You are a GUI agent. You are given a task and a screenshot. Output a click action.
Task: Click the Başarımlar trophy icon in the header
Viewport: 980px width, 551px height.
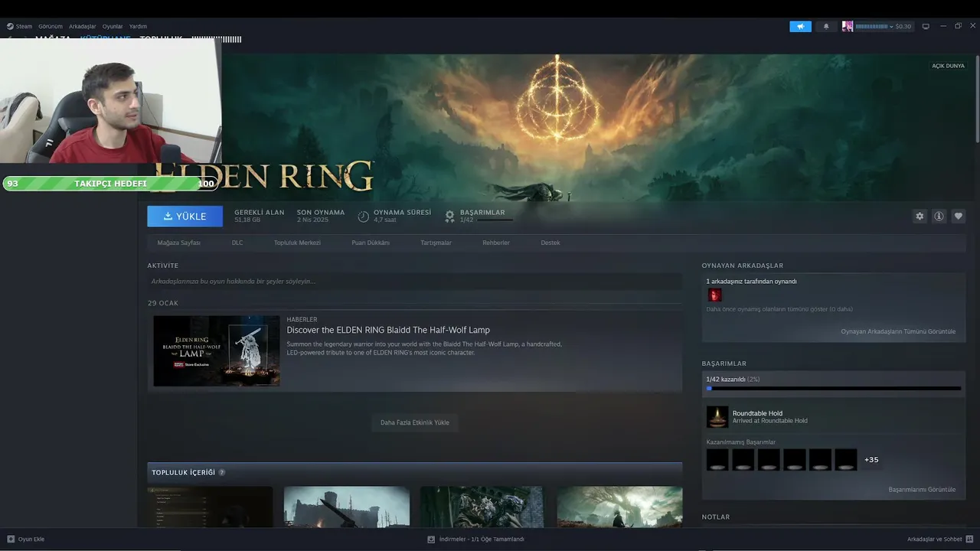(450, 217)
